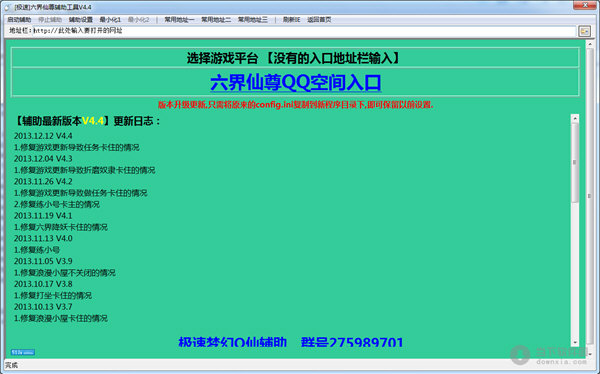Open 常用地址三 from the menu bar
The height and width of the screenshot is (374, 600).
tap(253, 20)
